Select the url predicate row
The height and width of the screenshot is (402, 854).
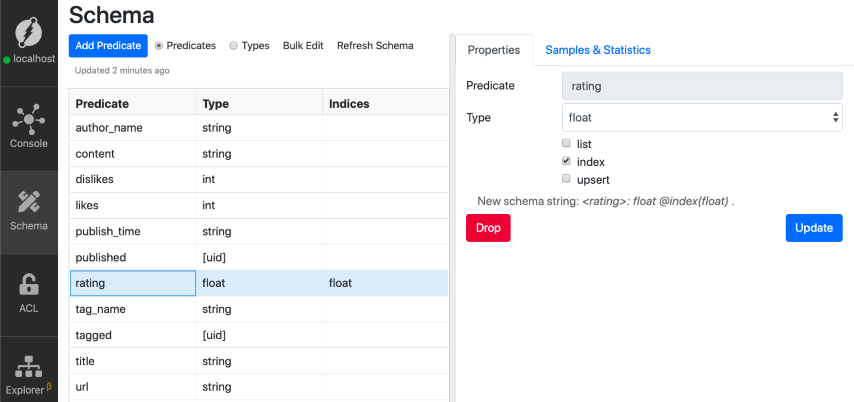pyautogui.click(x=259, y=387)
